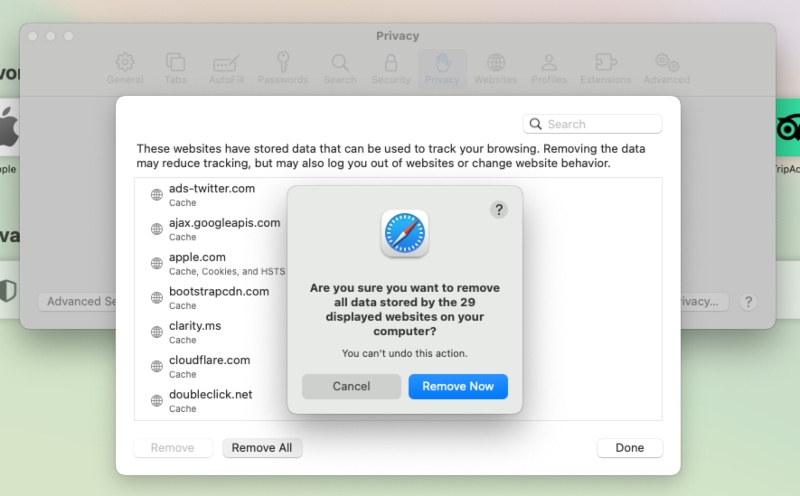Screen dimensions: 800x496
Task: Click the globe icon beside doubleclick.net
Action: pos(157,400)
